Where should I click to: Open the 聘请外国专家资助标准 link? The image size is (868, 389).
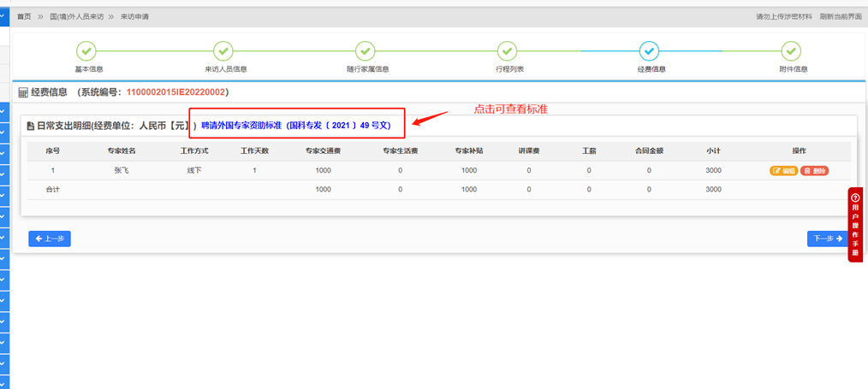coord(295,126)
